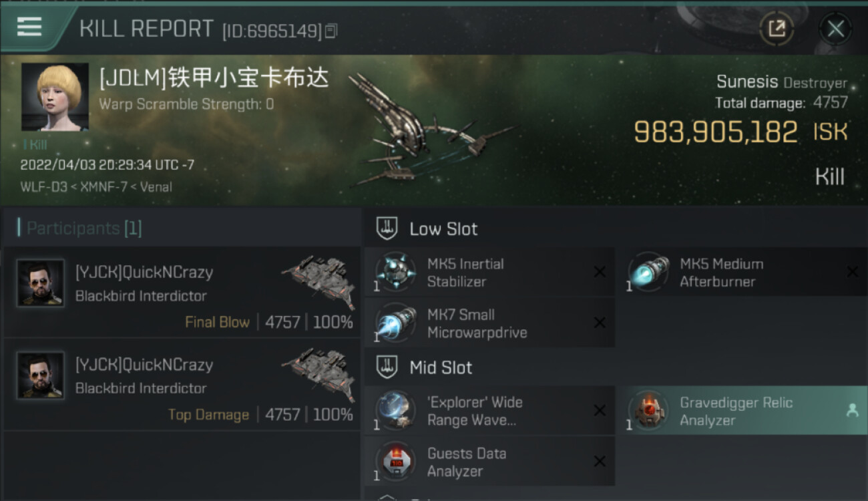Copy the kill report ID
This screenshot has width=868, height=501.
[332, 31]
